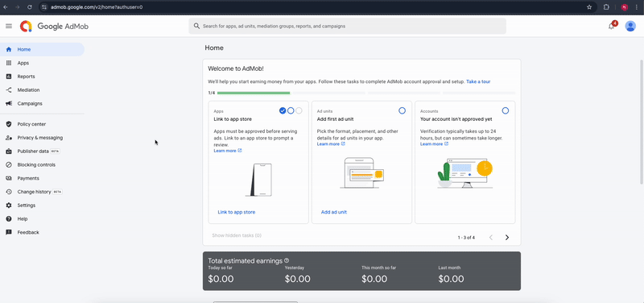
Task: Click the Google AdMob logo
Action: point(54,27)
